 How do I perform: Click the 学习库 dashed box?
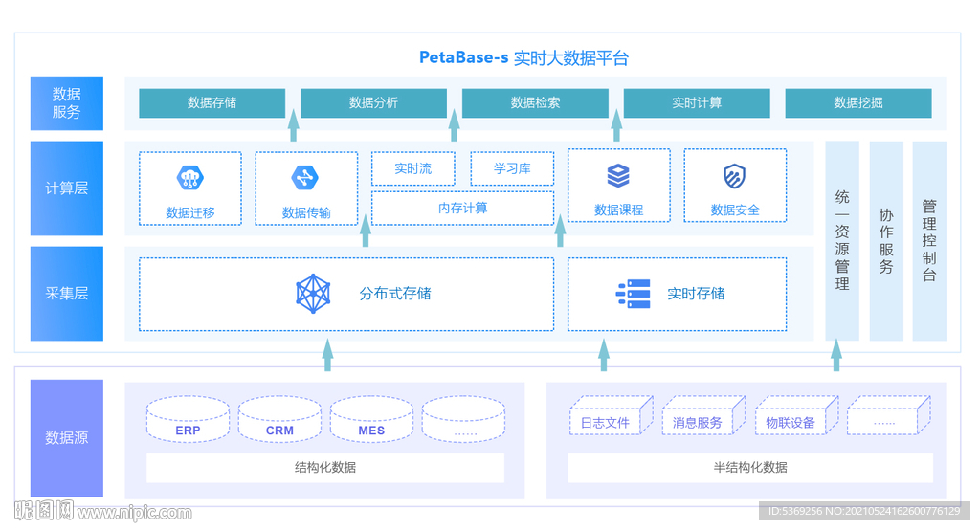pyautogui.click(x=512, y=168)
